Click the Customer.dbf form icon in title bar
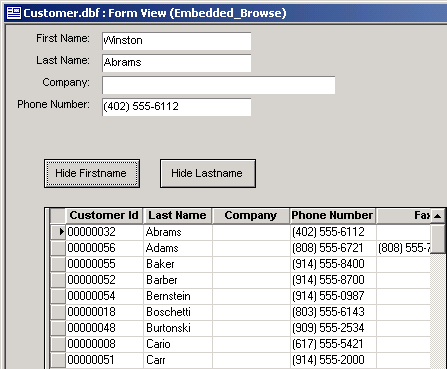Screen dimensions: 447x369 [14, 13]
